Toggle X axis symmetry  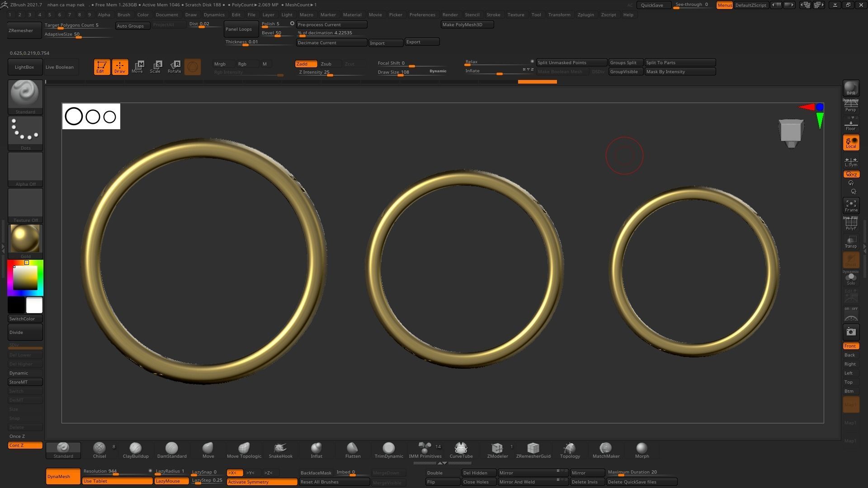(235, 473)
